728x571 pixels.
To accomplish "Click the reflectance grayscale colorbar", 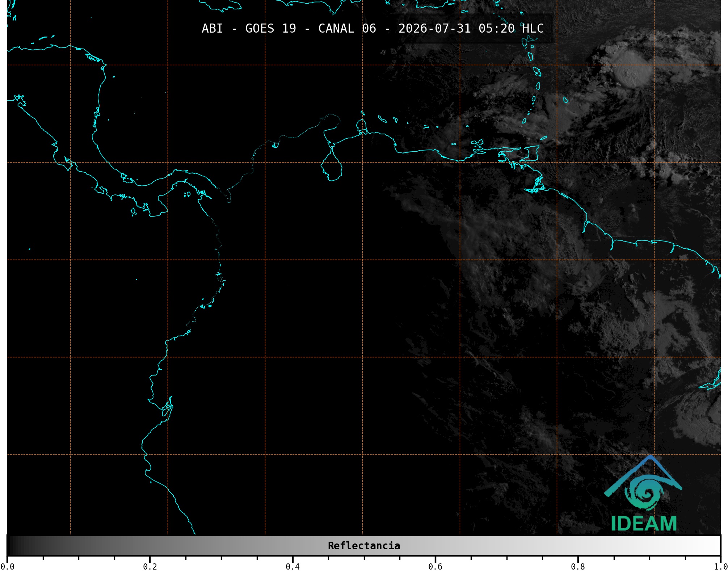I will 364,546.
